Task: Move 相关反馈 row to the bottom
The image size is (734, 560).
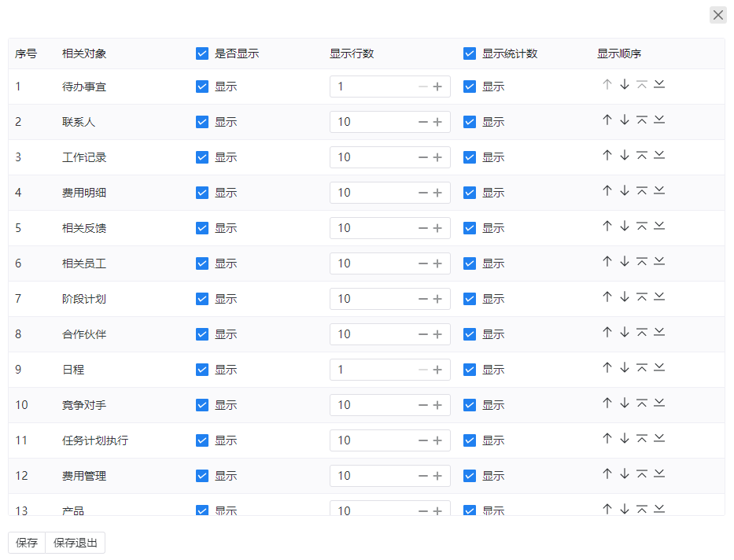Action: 659,227
